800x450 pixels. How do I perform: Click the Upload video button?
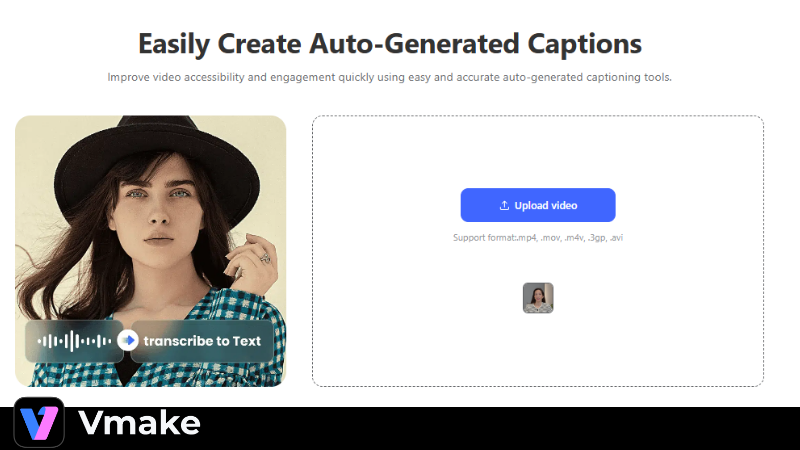[x=538, y=205]
